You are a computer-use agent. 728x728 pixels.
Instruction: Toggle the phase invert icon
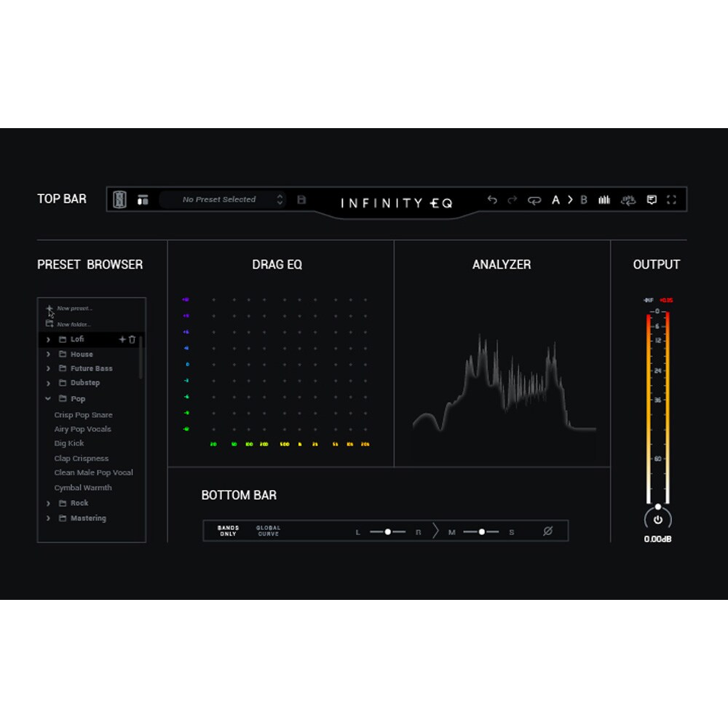(x=548, y=531)
